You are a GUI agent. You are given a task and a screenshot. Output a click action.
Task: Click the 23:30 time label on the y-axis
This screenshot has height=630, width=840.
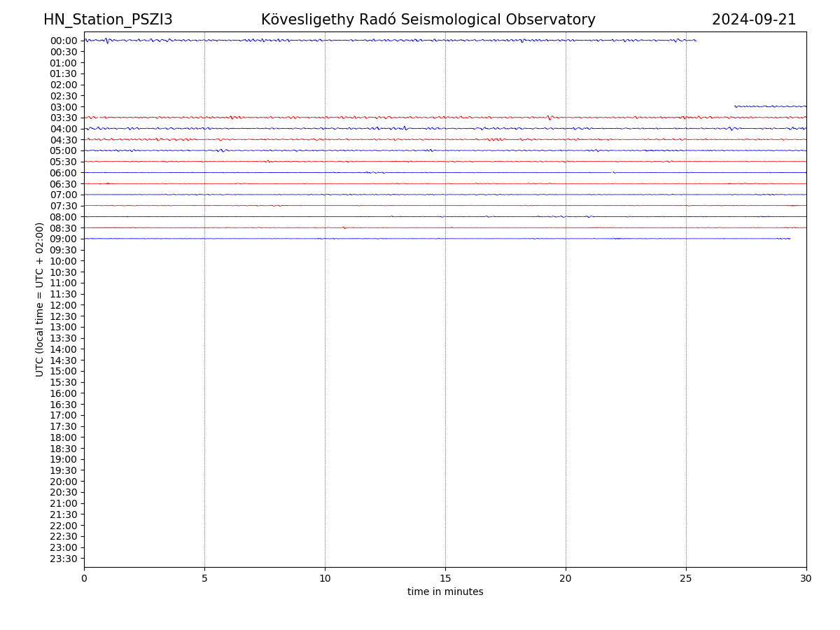[x=63, y=559]
